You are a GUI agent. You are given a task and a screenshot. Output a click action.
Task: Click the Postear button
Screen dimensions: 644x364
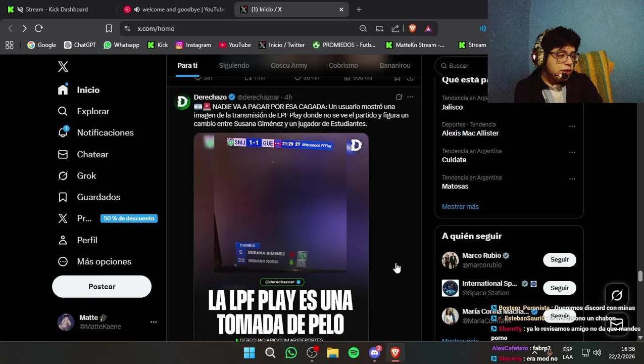point(102,287)
